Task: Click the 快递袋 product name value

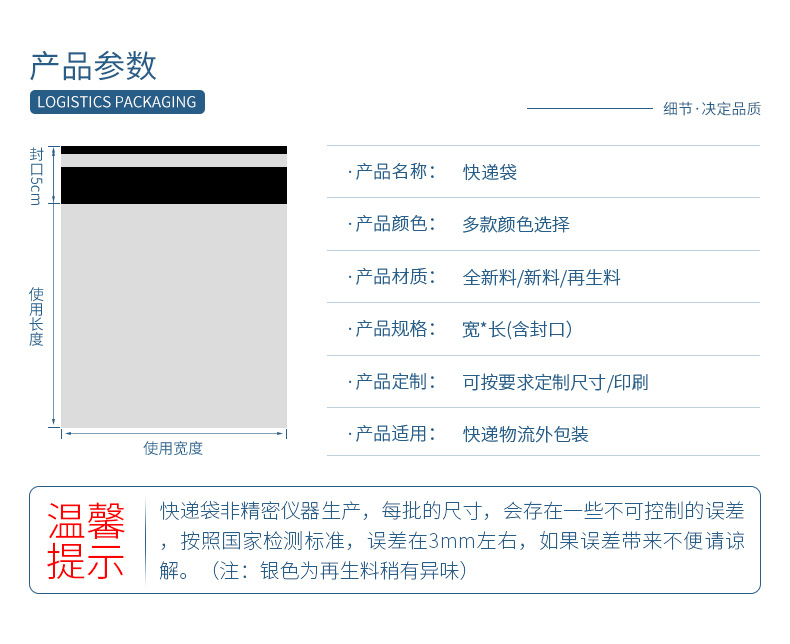Action: pyautogui.click(x=490, y=172)
